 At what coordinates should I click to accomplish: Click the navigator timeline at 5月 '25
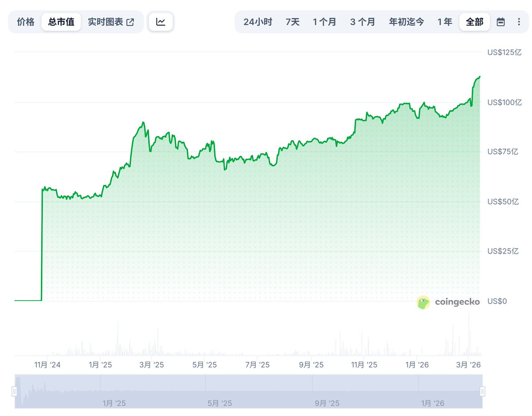[x=220, y=403]
